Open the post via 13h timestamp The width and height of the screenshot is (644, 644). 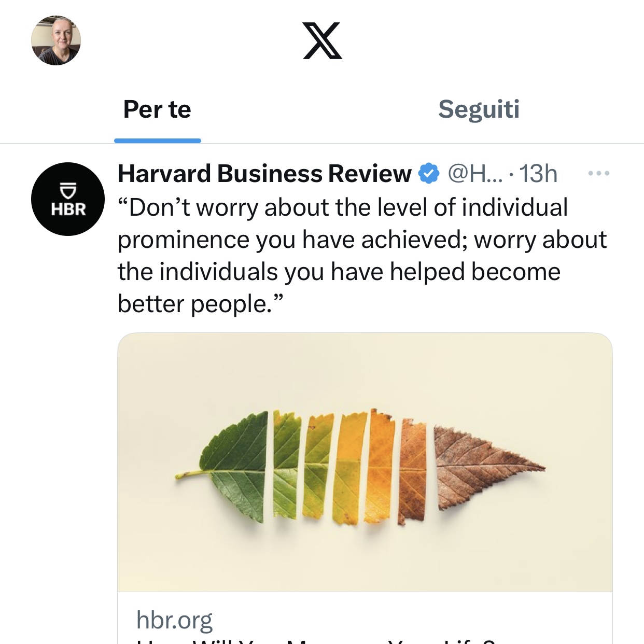538,173
